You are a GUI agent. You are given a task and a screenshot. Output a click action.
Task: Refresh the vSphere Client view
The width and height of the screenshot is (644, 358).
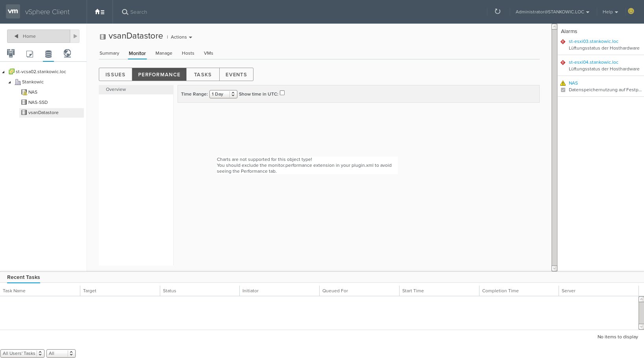coord(498,11)
